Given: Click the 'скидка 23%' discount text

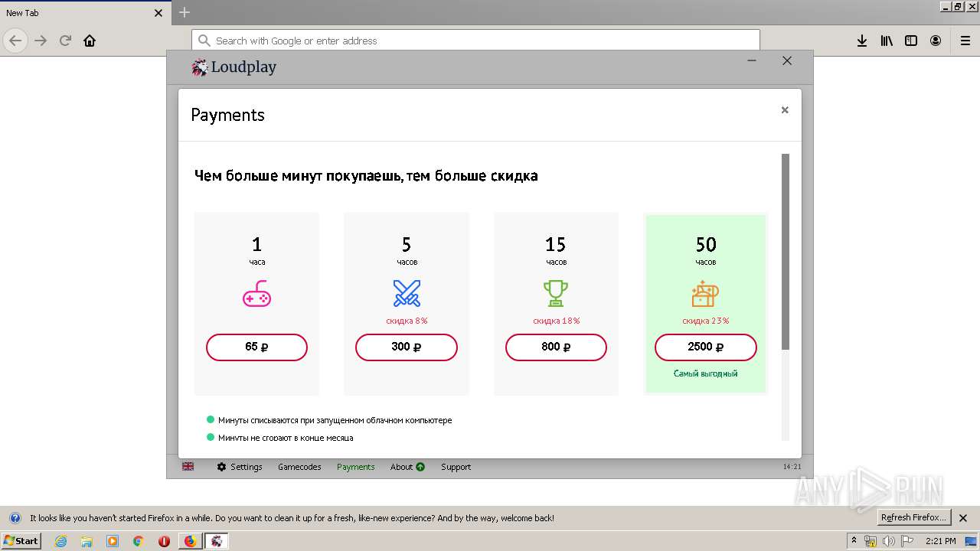Looking at the screenshot, I should [705, 321].
